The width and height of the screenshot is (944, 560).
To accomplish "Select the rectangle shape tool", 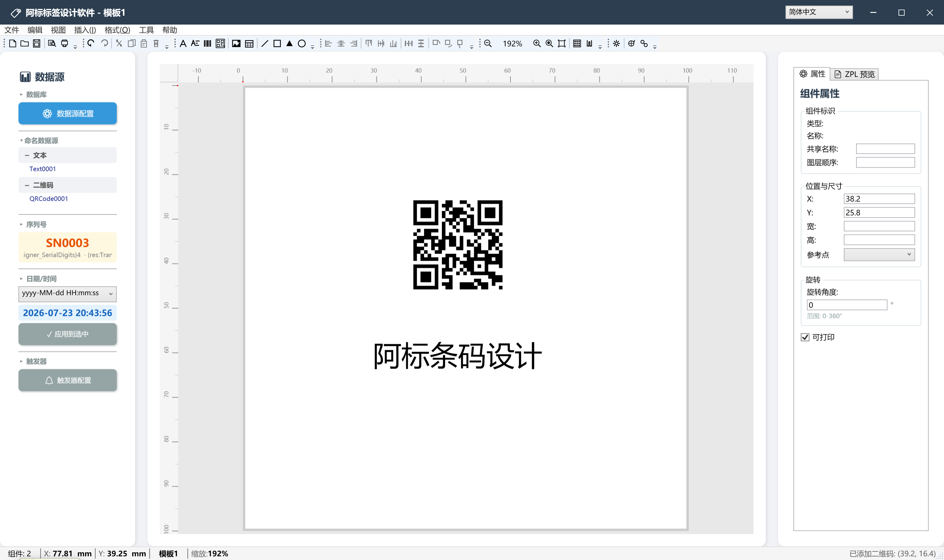I will point(277,43).
